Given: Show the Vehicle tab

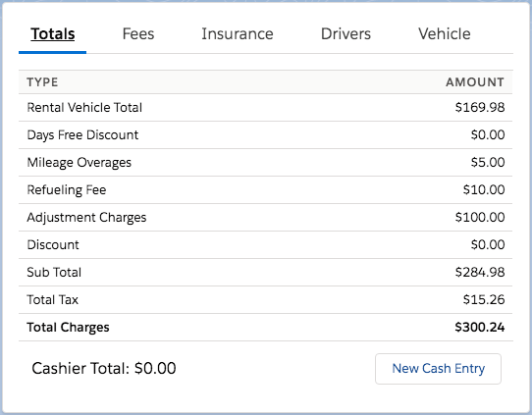Looking at the screenshot, I should point(444,34).
